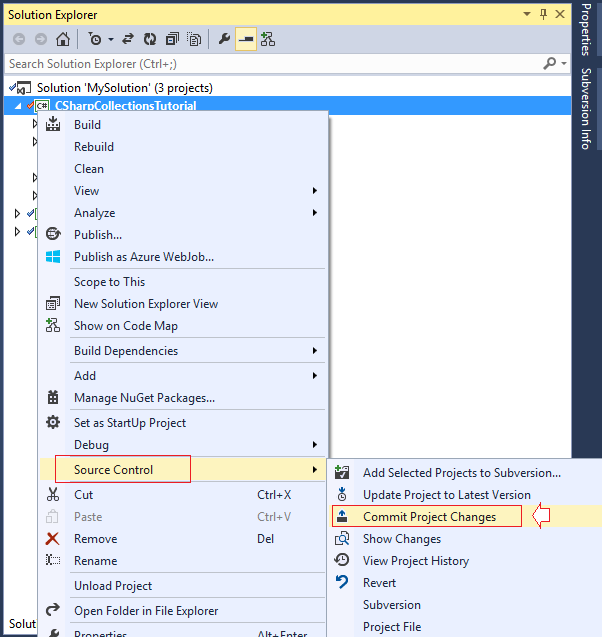Select the CSharpCollectionsTutorial project node
This screenshot has height=637, width=602.
(x=126, y=105)
